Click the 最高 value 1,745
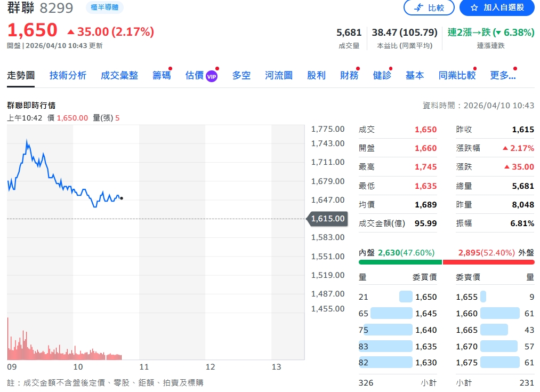 click(426, 167)
